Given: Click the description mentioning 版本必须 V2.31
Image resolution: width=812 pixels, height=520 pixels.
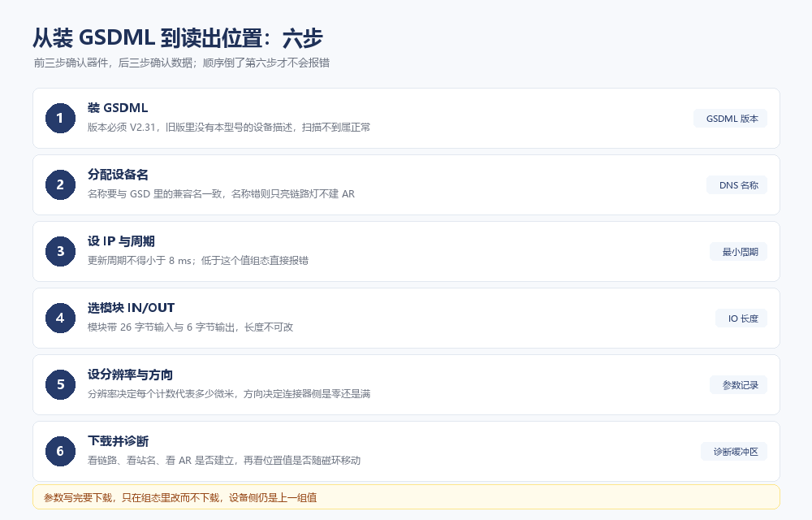Looking at the screenshot, I should [229, 128].
